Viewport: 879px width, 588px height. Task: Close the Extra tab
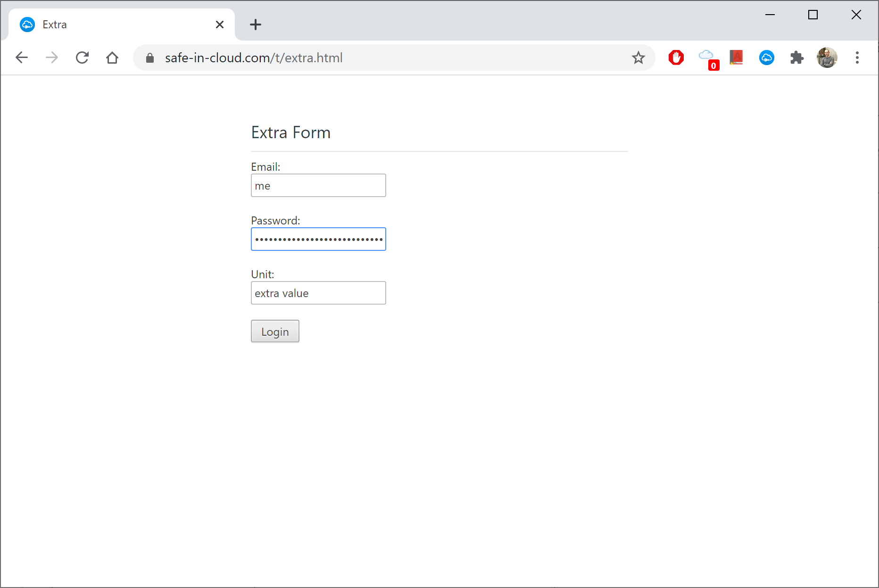pos(220,25)
